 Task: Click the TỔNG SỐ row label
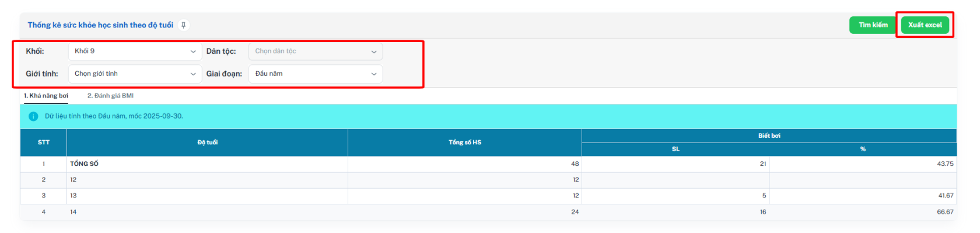(x=85, y=164)
